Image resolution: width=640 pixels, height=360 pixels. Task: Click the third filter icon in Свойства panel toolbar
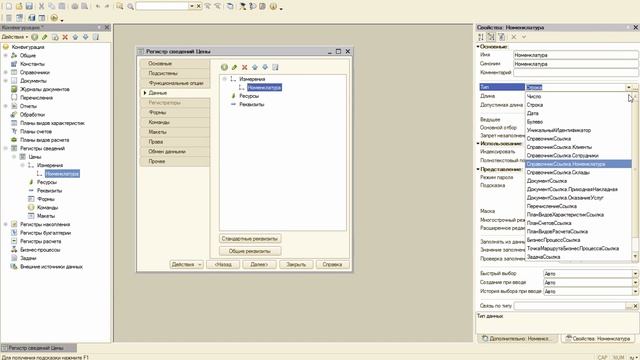(502, 37)
